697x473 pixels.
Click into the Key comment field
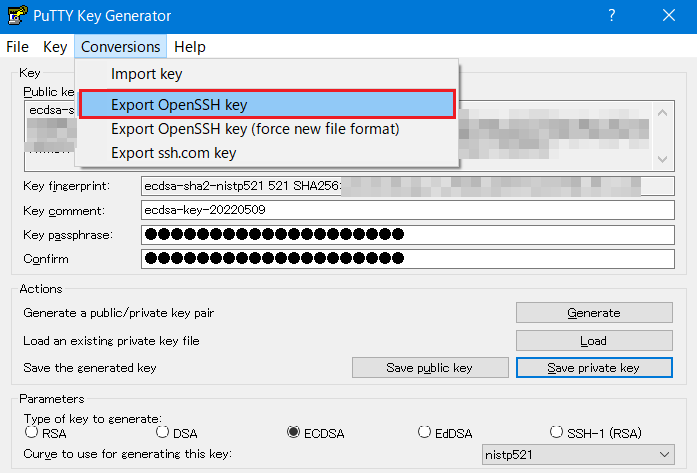[x=408, y=210]
